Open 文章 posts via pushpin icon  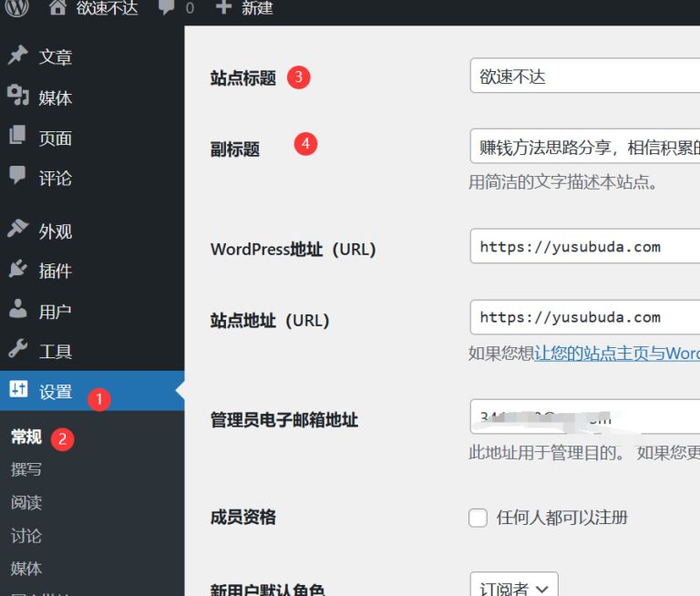[18, 57]
